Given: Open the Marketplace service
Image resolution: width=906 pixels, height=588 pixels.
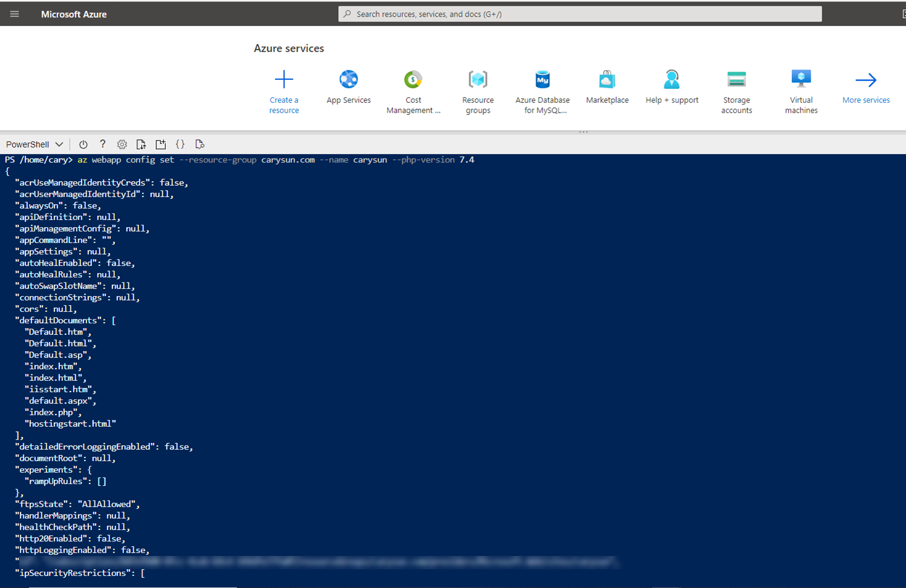Looking at the screenshot, I should [607, 87].
